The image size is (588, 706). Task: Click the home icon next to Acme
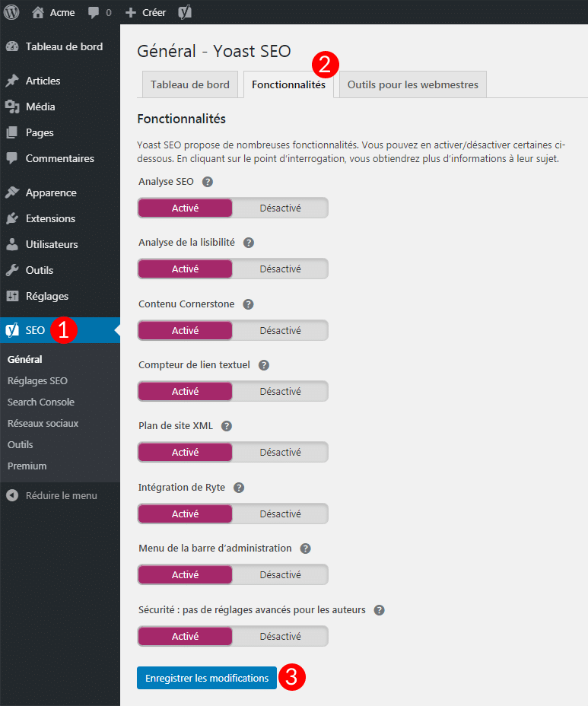38,12
